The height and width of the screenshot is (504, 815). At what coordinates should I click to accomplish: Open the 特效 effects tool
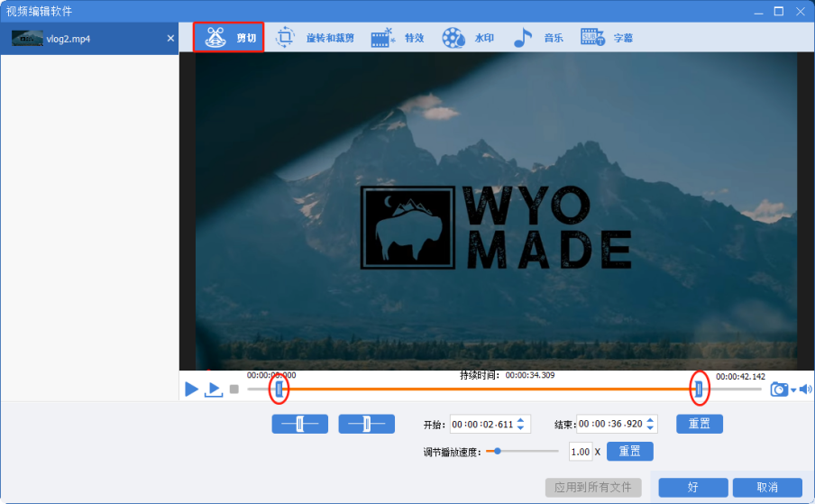click(396, 38)
